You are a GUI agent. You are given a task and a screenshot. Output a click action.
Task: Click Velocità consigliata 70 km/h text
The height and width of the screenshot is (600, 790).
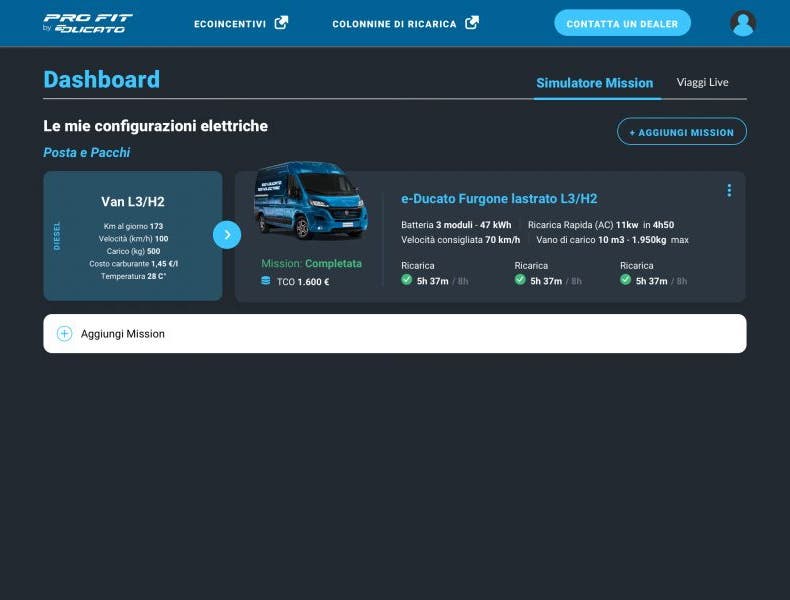tap(460, 240)
